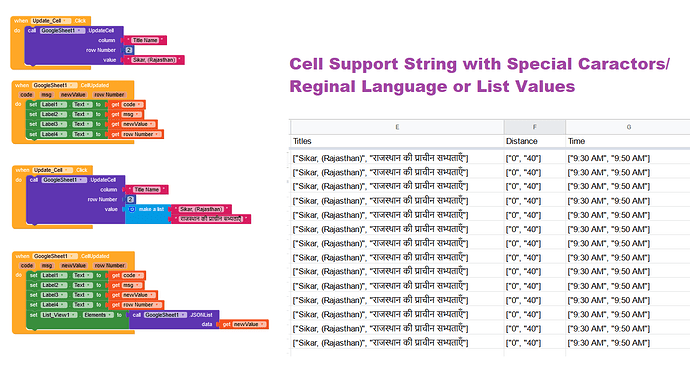Open the List_View1 component dropdown
This screenshot has width=690, height=376.
coord(59,315)
